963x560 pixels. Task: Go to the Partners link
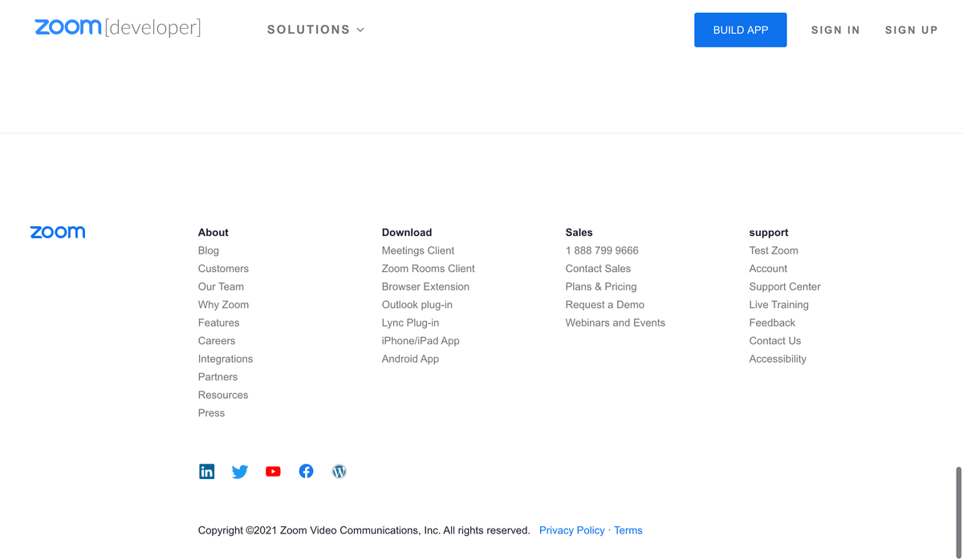[217, 377]
